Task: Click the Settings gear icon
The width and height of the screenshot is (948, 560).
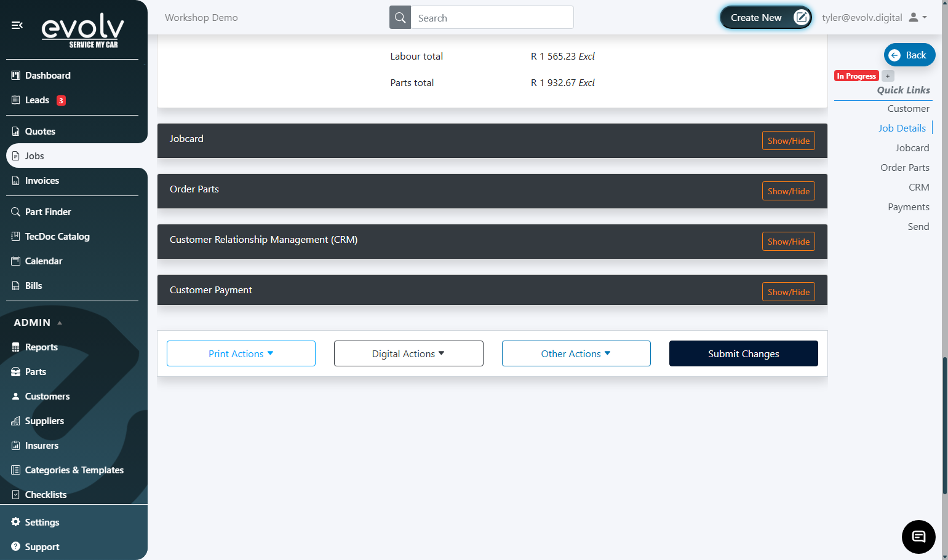Action: point(16,522)
